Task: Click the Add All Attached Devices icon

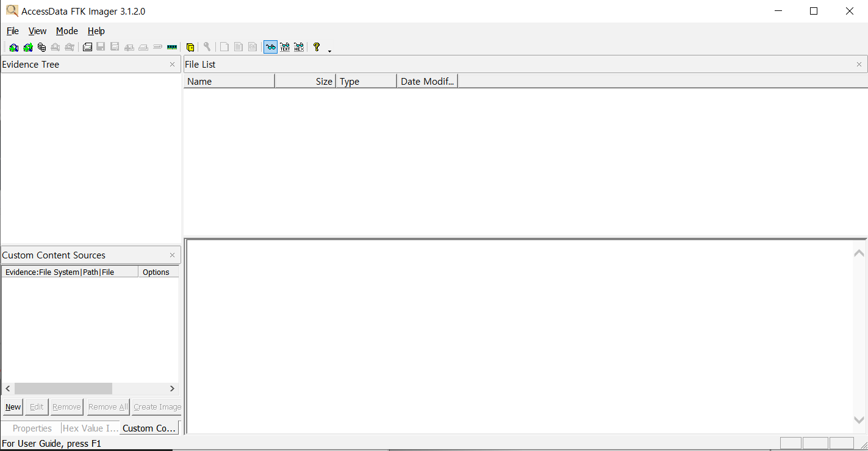Action: pos(28,47)
